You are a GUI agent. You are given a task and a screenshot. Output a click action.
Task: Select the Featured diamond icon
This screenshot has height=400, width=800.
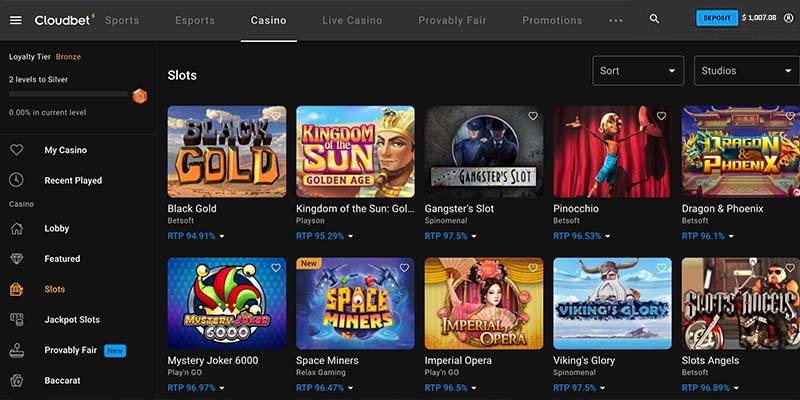pyautogui.click(x=16, y=259)
